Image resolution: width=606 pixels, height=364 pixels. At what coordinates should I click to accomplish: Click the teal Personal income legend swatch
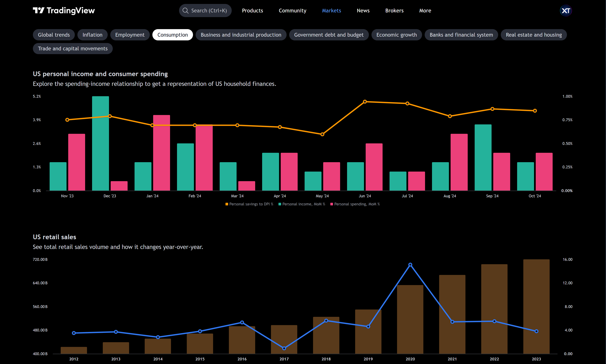tap(280, 204)
